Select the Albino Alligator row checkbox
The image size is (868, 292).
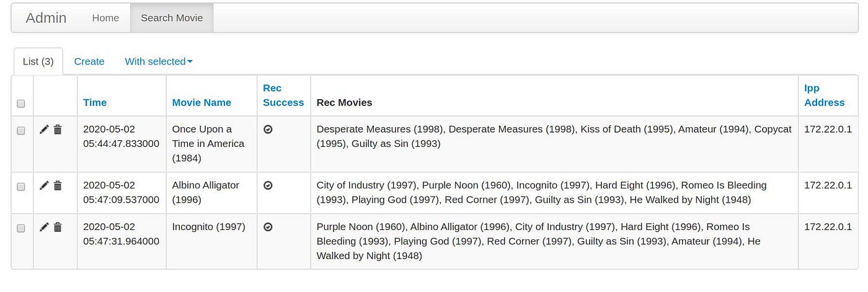(21, 187)
